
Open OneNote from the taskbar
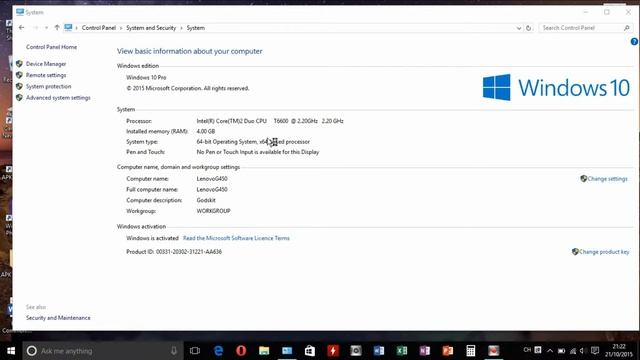tap(424, 351)
